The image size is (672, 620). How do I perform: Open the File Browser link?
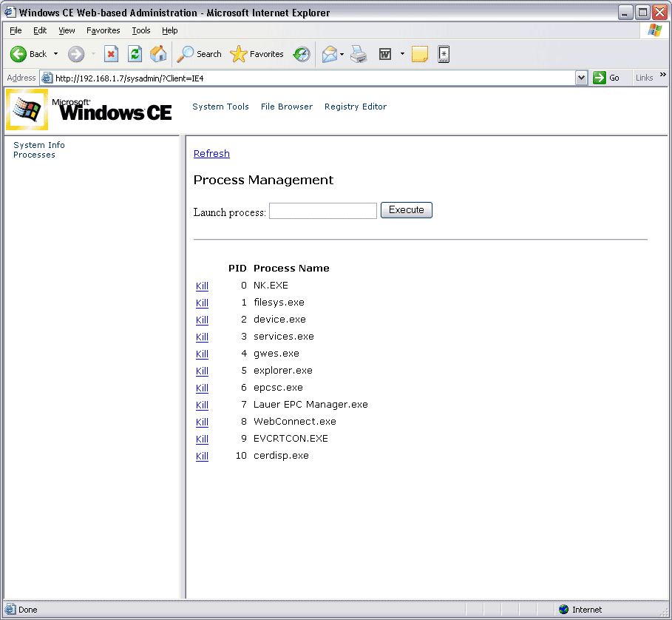coord(287,107)
